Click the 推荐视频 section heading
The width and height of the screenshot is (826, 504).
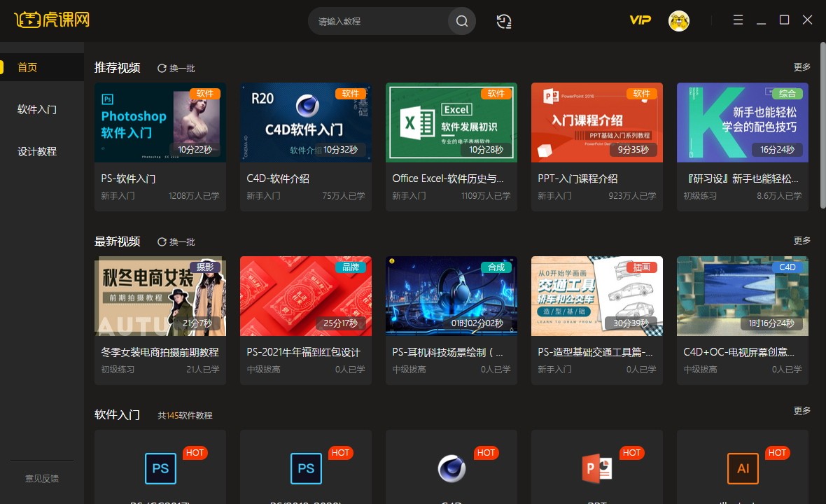coord(117,67)
